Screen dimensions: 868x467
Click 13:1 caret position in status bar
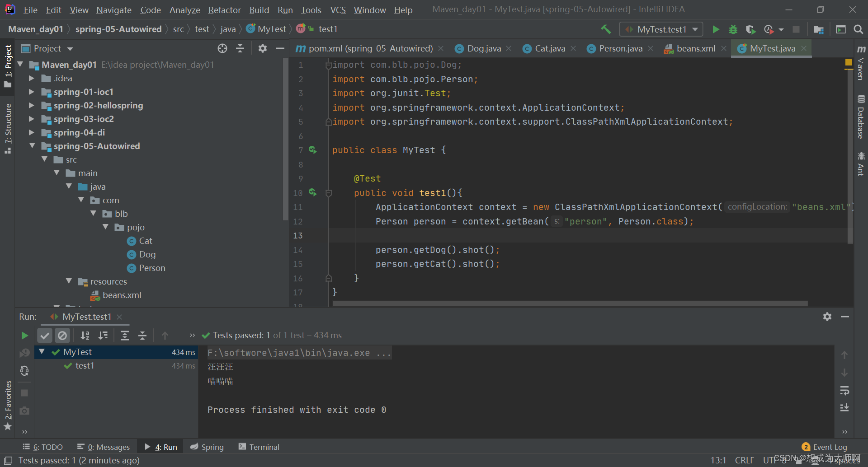pos(718,460)
